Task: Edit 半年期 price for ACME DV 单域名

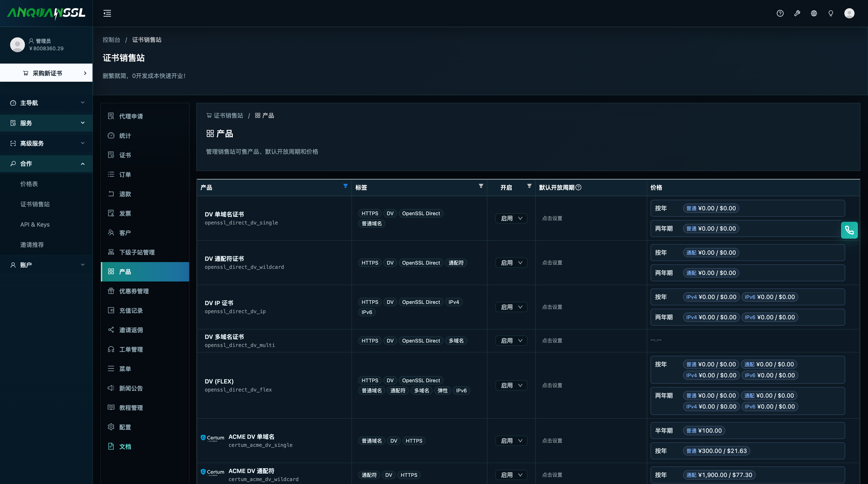Action: (747, 430)
